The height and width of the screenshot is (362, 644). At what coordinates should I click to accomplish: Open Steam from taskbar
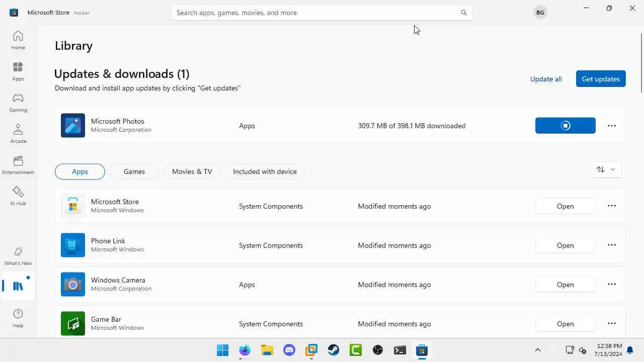333,350
